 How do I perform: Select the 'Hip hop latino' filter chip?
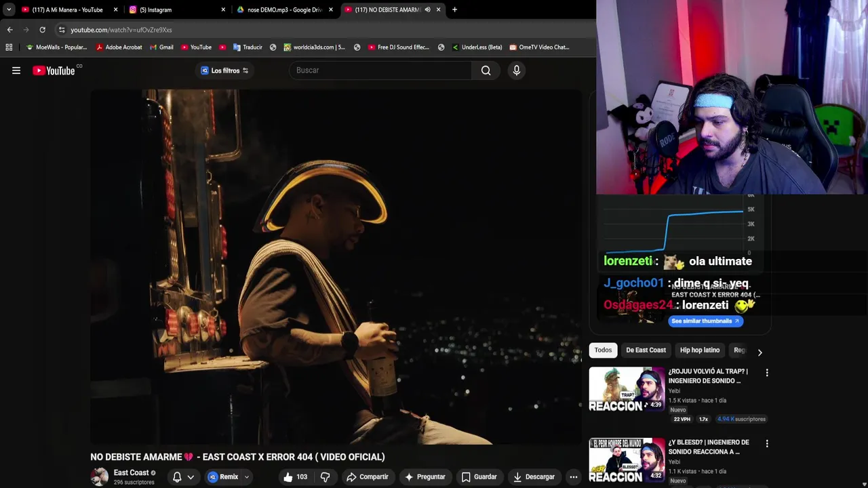click(x=699, y=350)
